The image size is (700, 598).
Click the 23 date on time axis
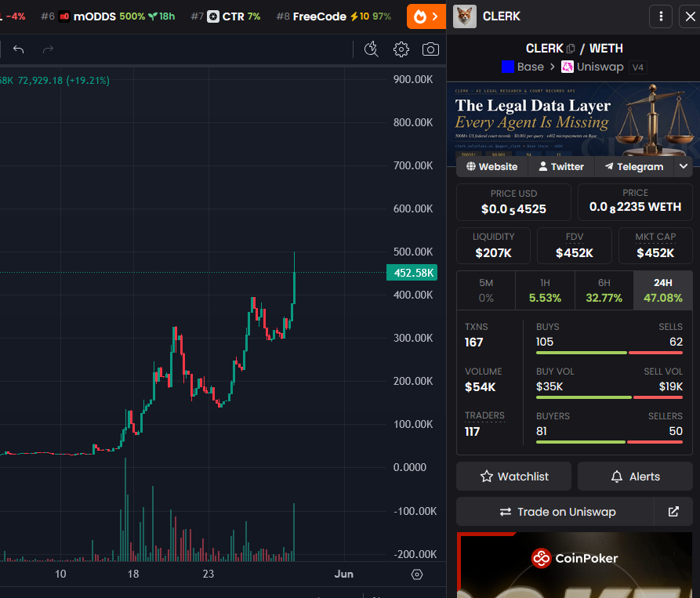tap(208, 574)
